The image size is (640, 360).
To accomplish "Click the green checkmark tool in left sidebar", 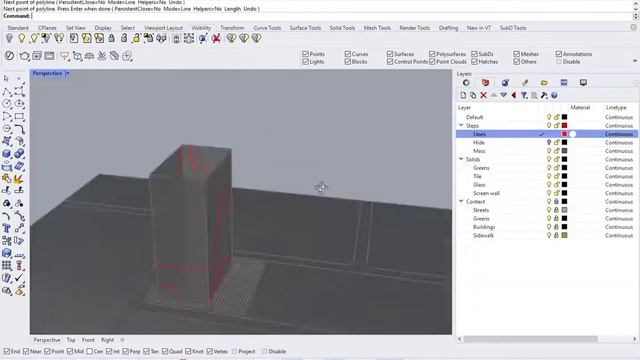I will pos(19,278).
